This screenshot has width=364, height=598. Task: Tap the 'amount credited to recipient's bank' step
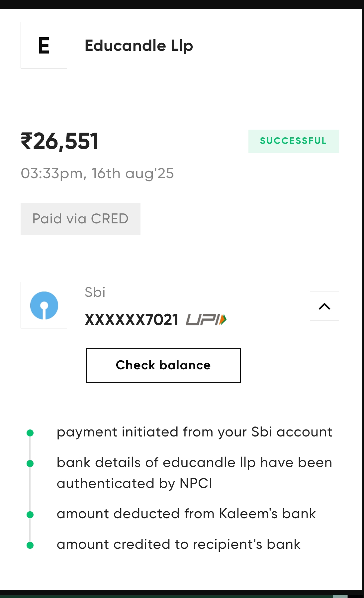tap(178, 544)
